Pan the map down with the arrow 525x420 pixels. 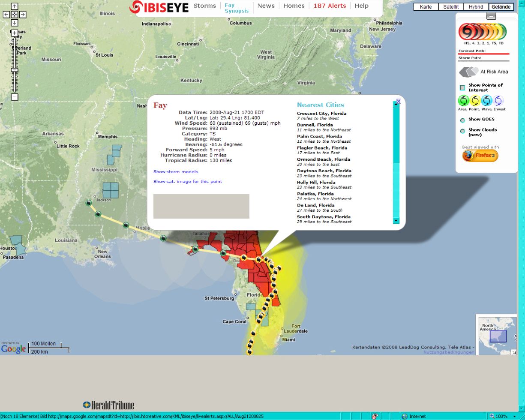(15, 23)
